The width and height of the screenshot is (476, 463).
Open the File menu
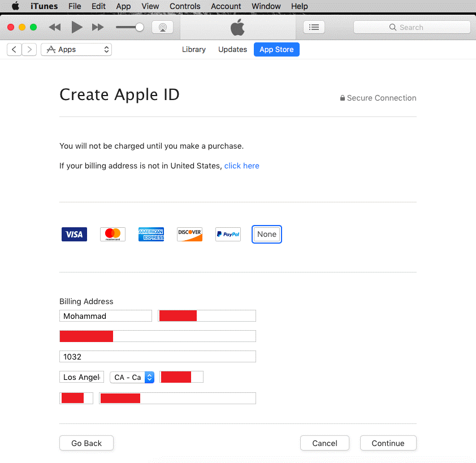pyautogui.click(x=75, y=6)
